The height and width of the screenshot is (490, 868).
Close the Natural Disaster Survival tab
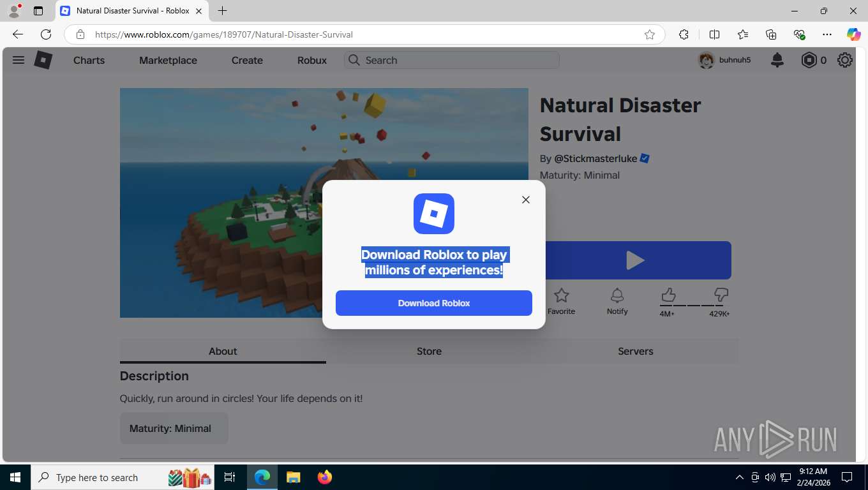198,11
